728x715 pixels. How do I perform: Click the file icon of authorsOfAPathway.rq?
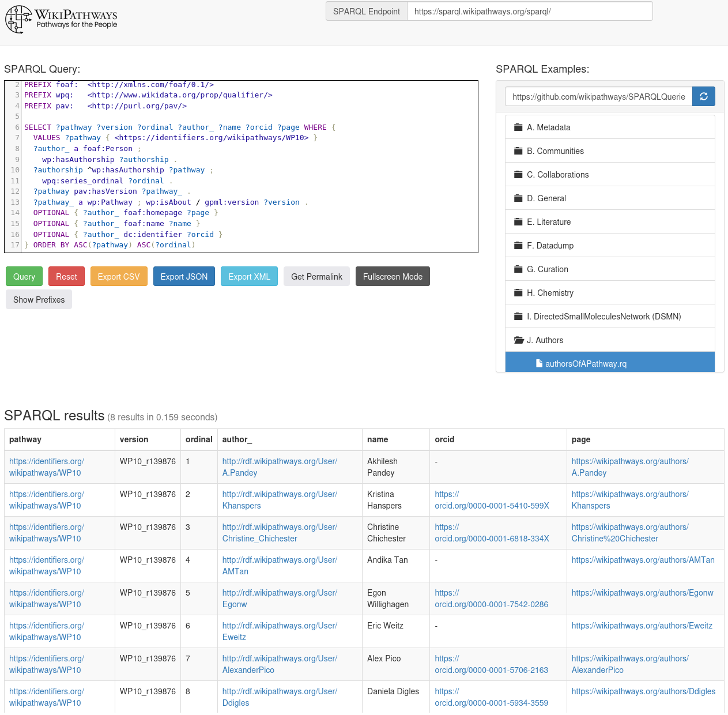[x=539, y=364]
